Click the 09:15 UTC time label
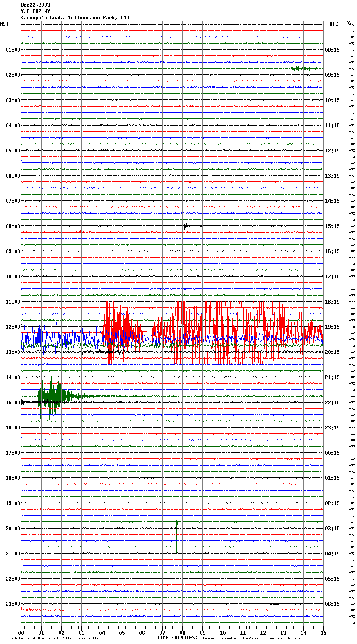This screenshot has width=357, height=644. (x=332, y=75)
